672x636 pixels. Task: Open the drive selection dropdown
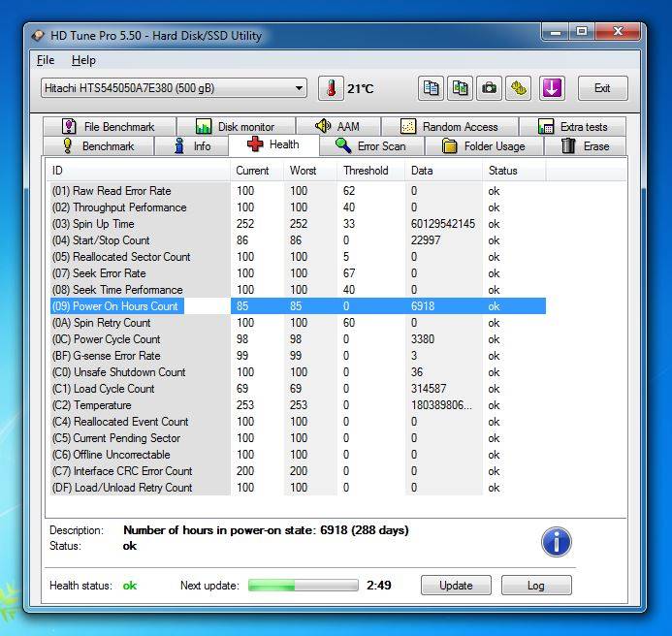pyautogui.click(x=174, y=88)
